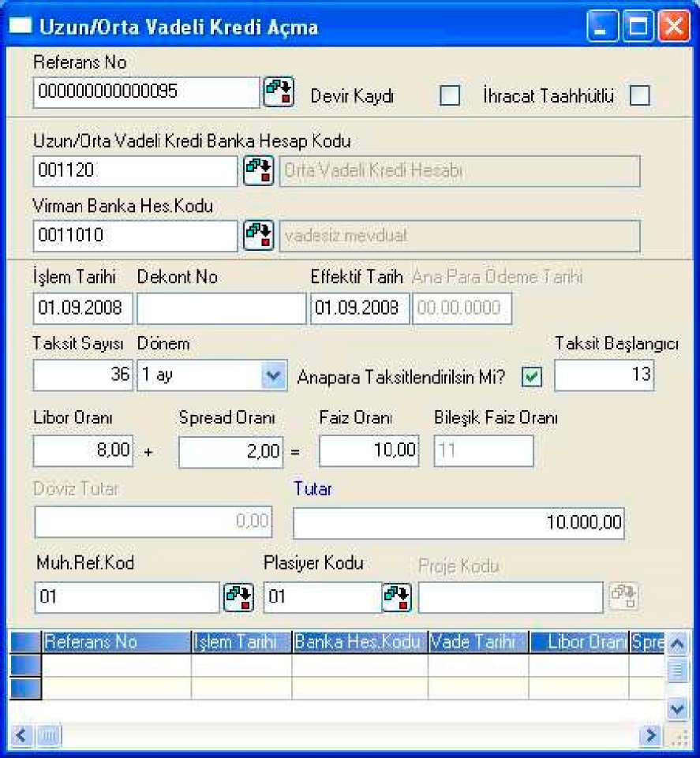Open lookup for Plasiyer Kodu field
This screenshot has height=758, width=700.
pos(397,597)
